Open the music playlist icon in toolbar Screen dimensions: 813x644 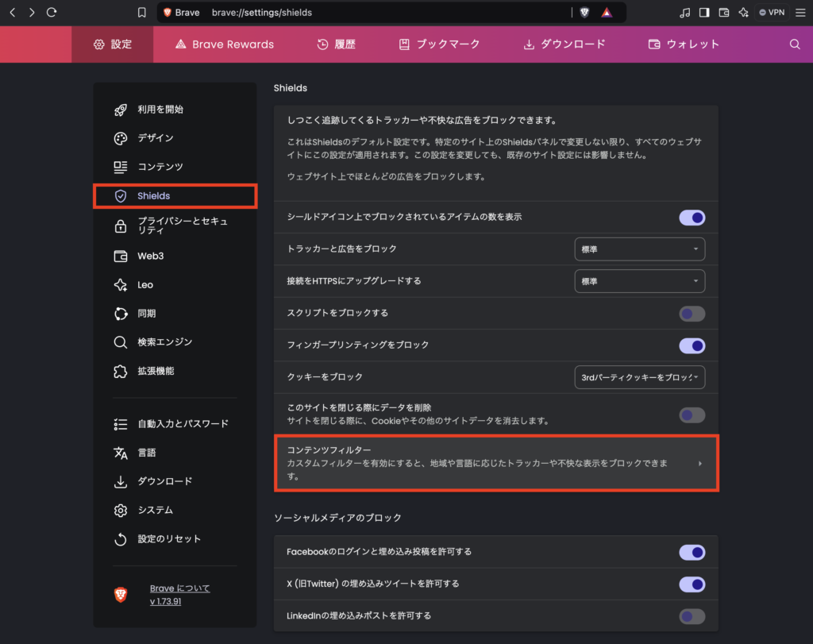684,13
